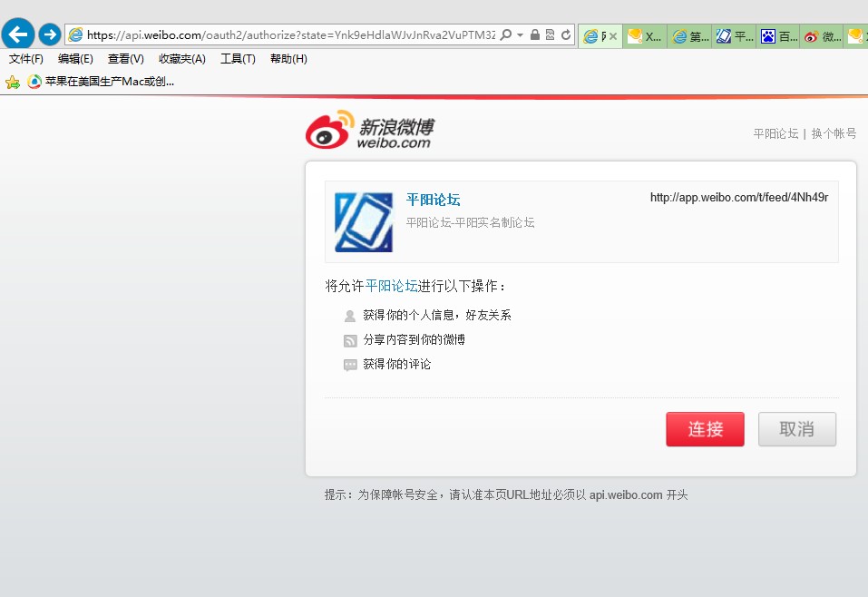Click the search magnifier in address bar
The image size is (868, 597).
coord(505,34)
